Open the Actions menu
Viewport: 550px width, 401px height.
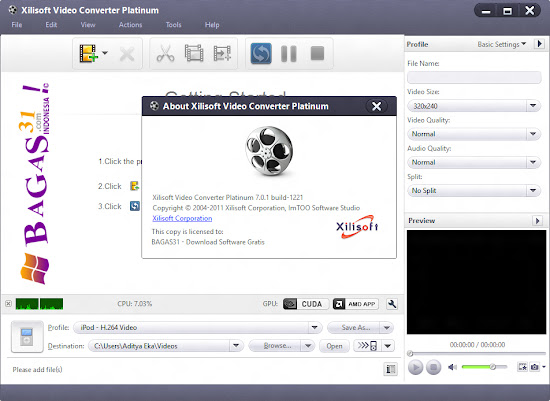(x=130, y=25)
